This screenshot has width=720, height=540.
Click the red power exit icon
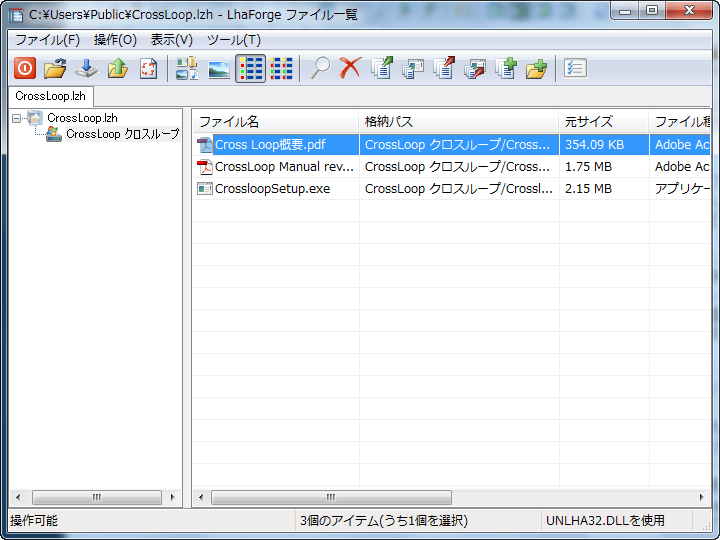[24, 68]
